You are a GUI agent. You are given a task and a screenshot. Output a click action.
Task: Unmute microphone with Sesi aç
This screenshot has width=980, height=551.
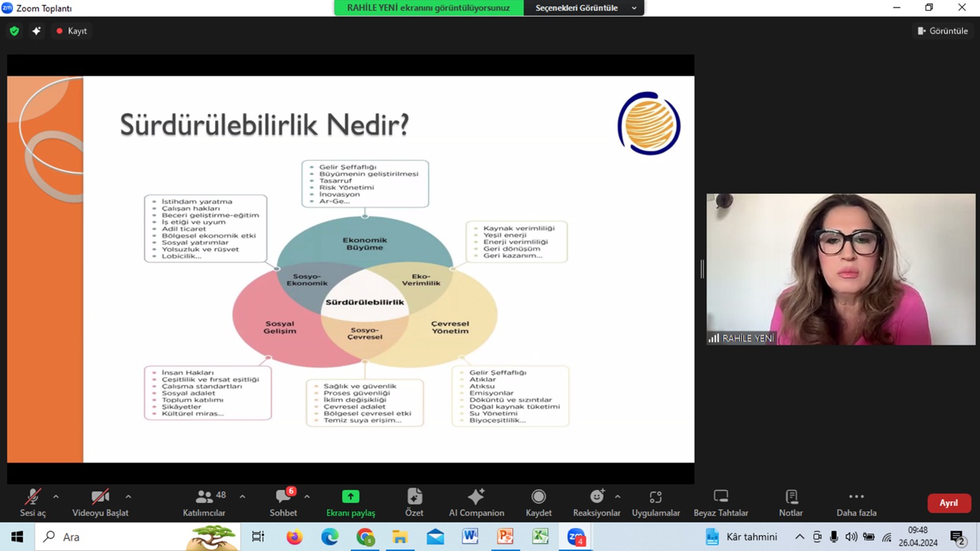point(32,502)
